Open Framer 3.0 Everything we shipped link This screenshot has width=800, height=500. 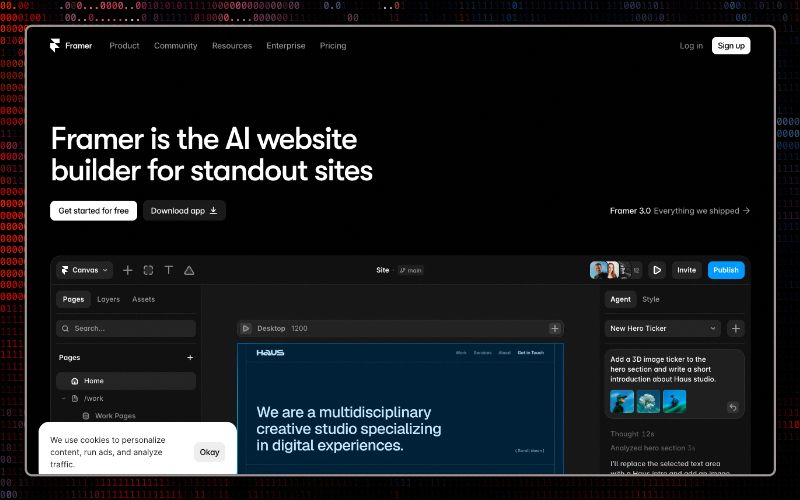pos(680,211)
